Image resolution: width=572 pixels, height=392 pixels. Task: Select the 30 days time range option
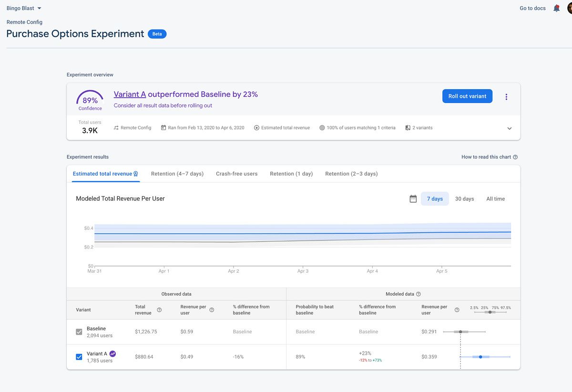pyautogui.click(x=464, y=198)
